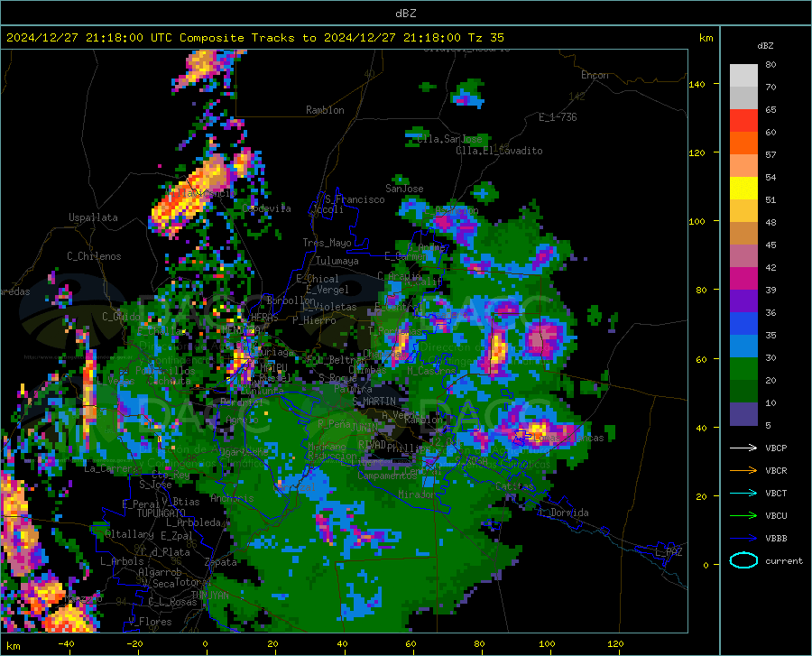Click the Clla.El_Cavadito label

click(x=499, y=151)
